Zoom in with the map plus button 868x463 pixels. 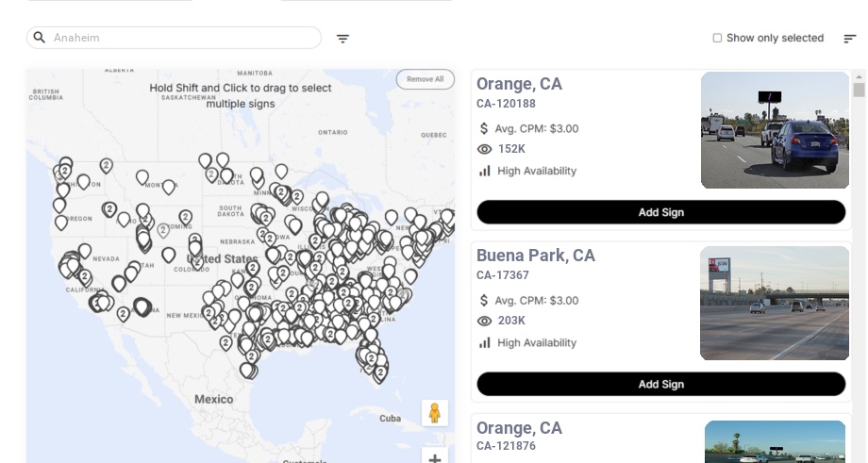(435, 458)
